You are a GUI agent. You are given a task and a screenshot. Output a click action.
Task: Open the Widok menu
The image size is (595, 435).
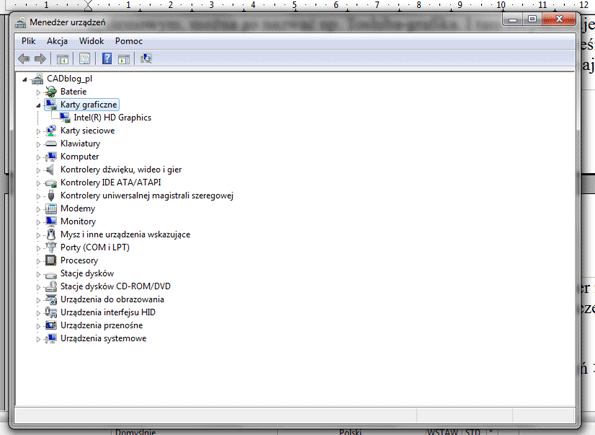[91, 41]
